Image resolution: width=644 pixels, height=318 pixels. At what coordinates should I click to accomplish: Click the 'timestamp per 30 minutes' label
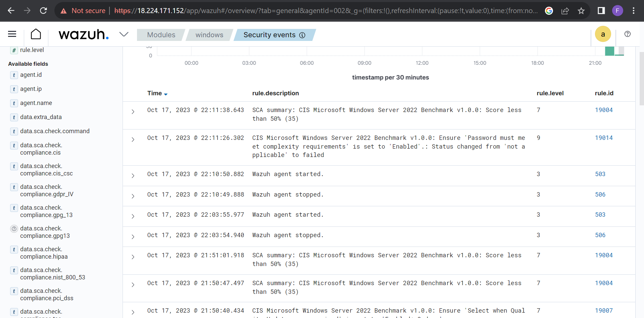[390, 77]
